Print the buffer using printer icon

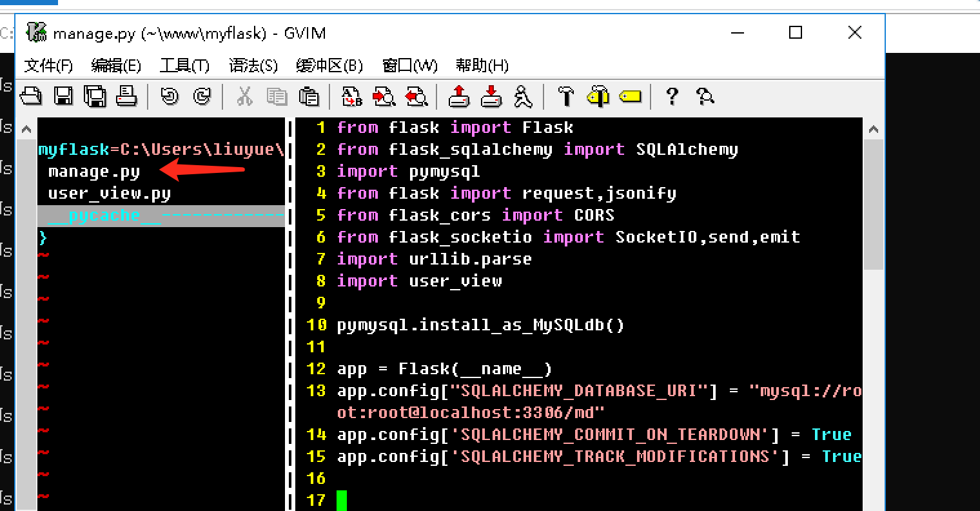click(126, 96)
